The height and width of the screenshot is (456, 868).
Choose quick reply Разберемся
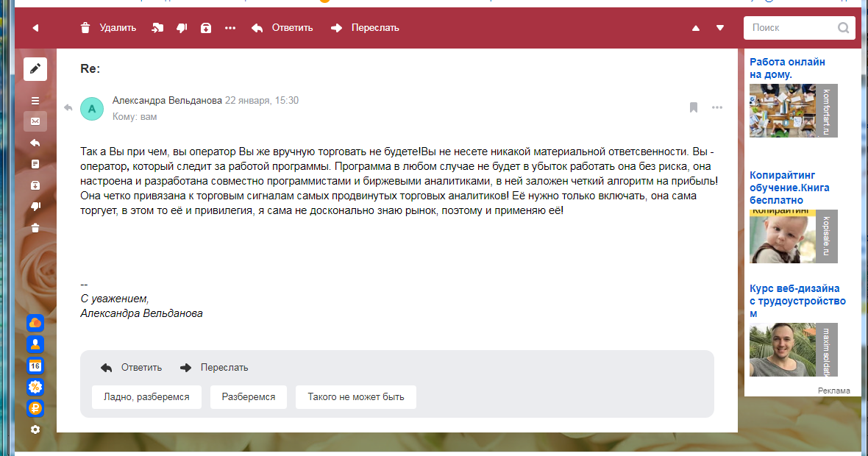point(249,396)
